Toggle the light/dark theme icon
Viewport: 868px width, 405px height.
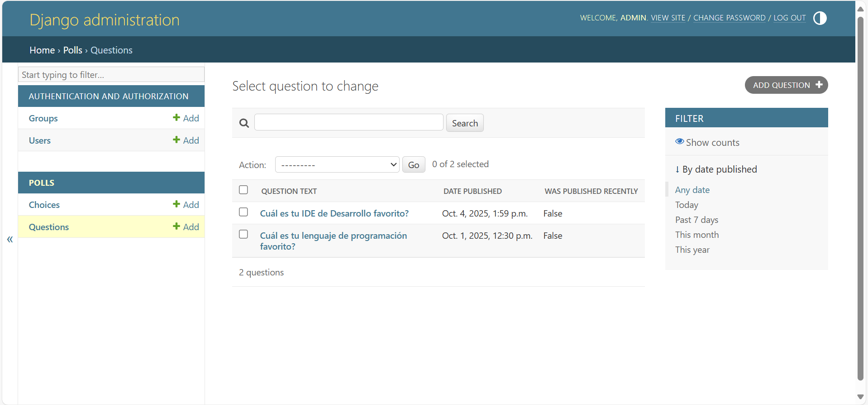pos(820,18)
